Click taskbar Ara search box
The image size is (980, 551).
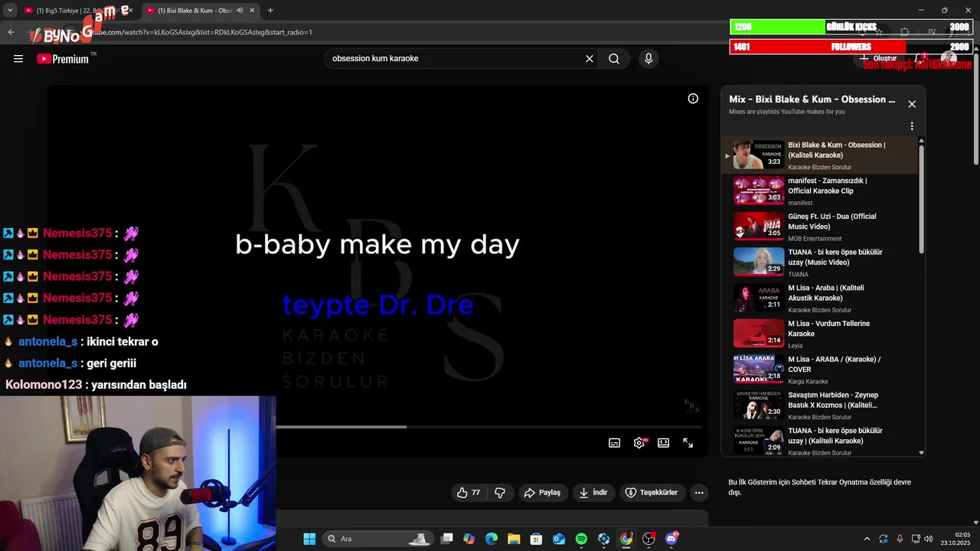[x=377, y=539]
